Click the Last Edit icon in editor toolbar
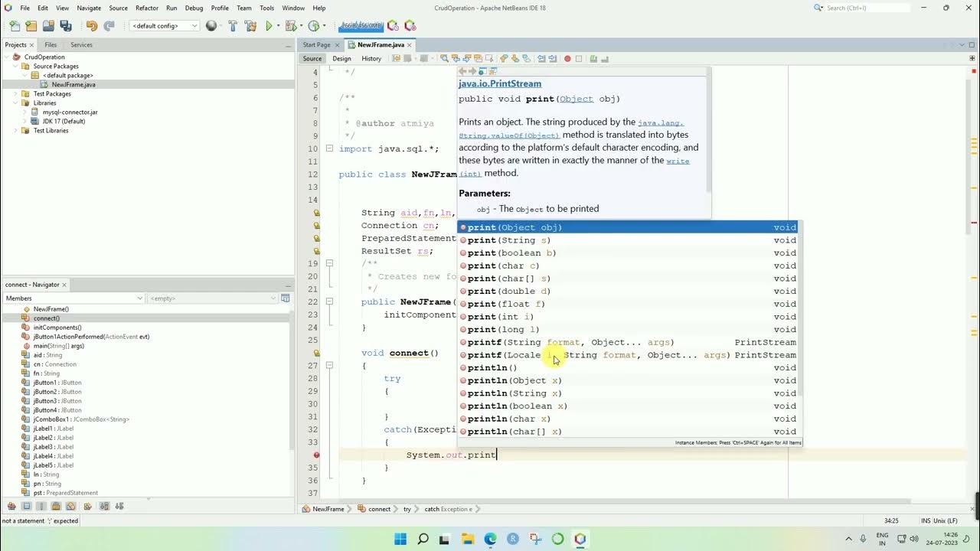This screenshot has width=980, height=551. point(396,58)
